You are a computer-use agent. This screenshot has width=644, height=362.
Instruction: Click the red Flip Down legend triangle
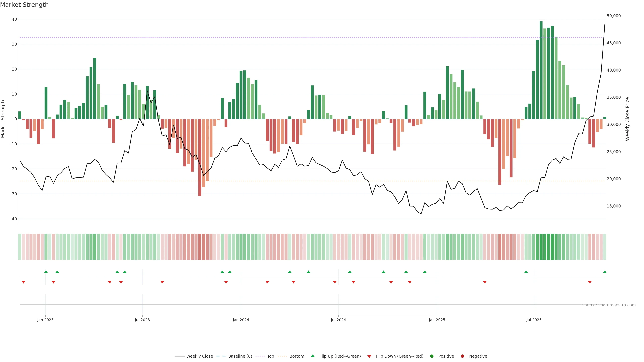[369, 356]
